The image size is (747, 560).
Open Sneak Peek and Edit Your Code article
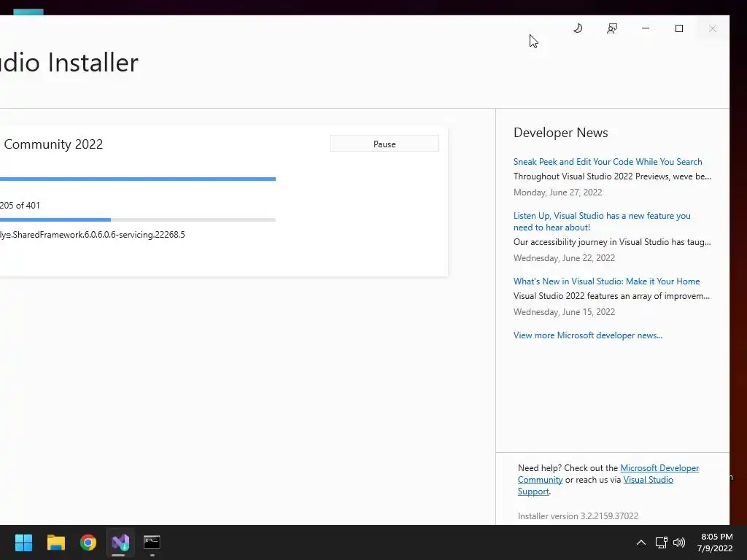pos(608,161)
